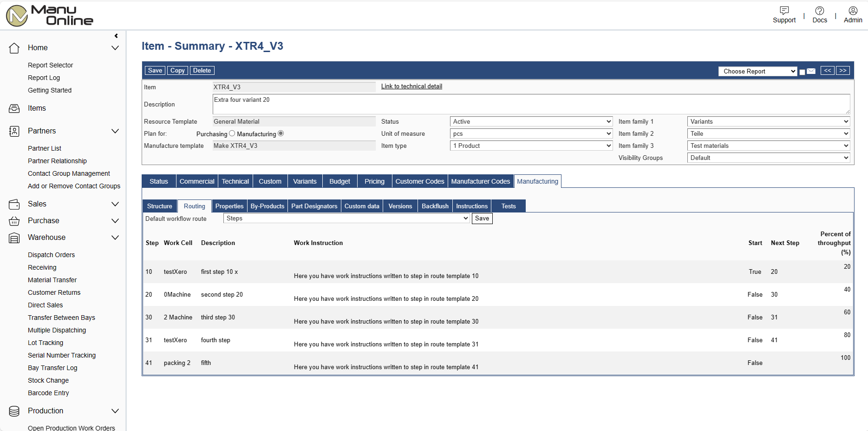Click into the Description text field
Screen dimensions: 868x431
click(531, 105)
